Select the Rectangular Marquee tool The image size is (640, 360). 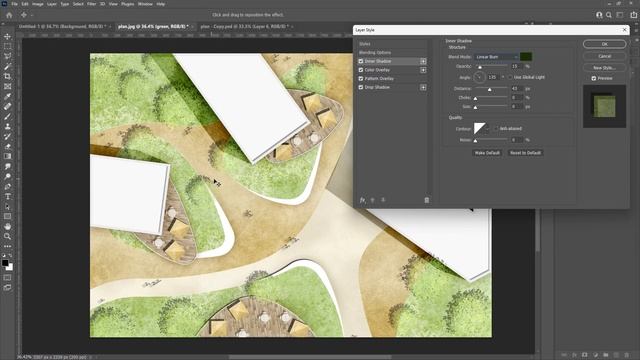point(7,47)
